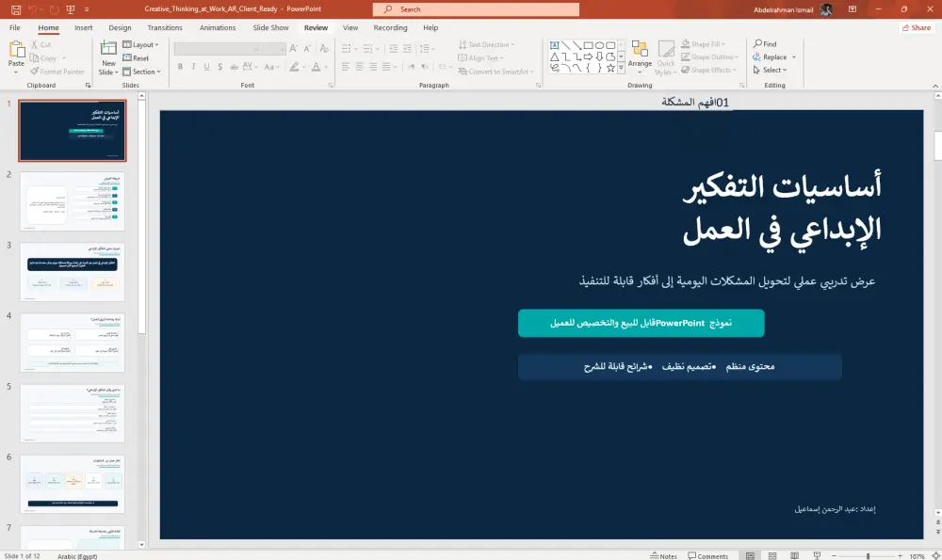Viewport: 942px width, 560px height.
Task: Switch to the Design tab
Action: click(120, 27)
